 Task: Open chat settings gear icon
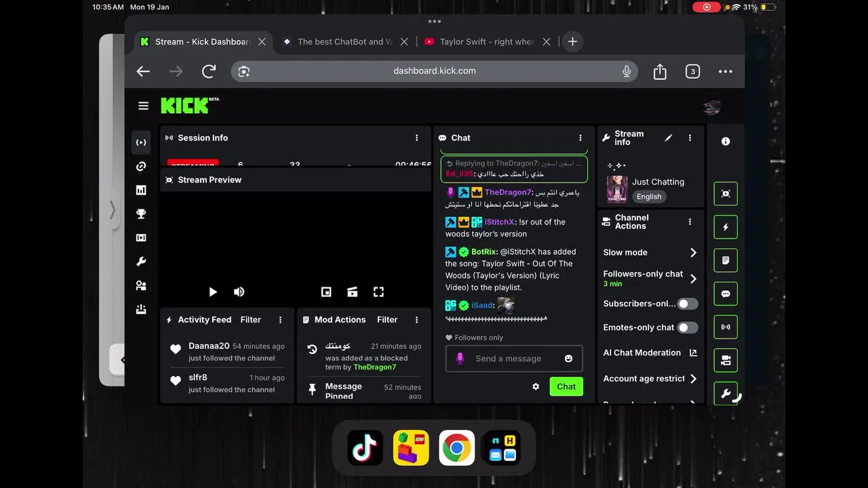[536, 386]
